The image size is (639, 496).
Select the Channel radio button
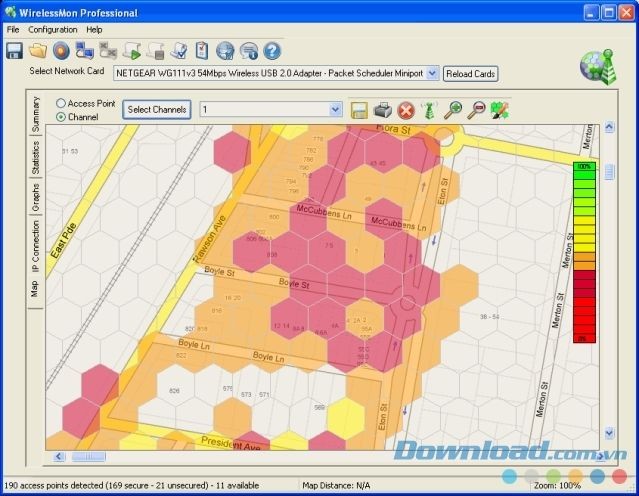[62, 117]
